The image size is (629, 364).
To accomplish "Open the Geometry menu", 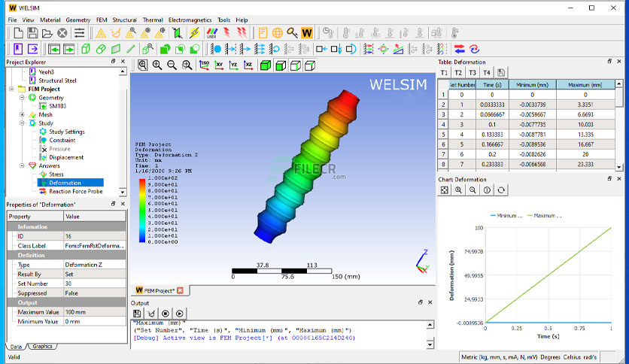I will 77,20.
